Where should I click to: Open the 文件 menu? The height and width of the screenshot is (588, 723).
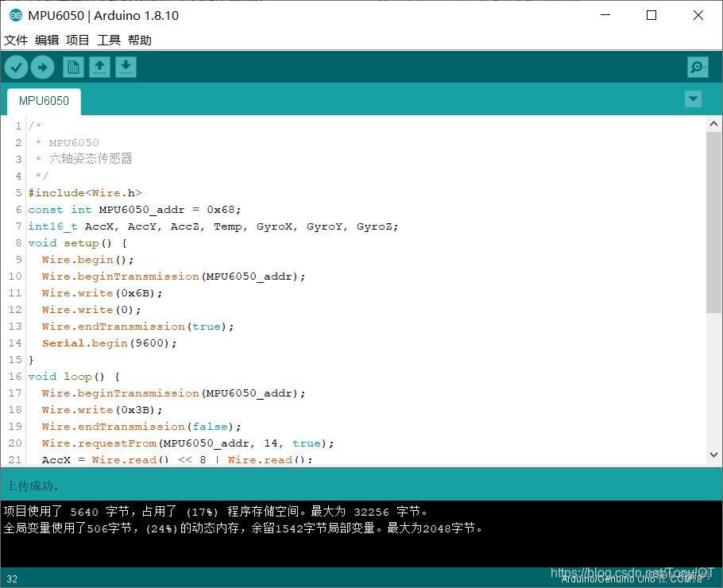pyautogui.click(x=16, y=40)
